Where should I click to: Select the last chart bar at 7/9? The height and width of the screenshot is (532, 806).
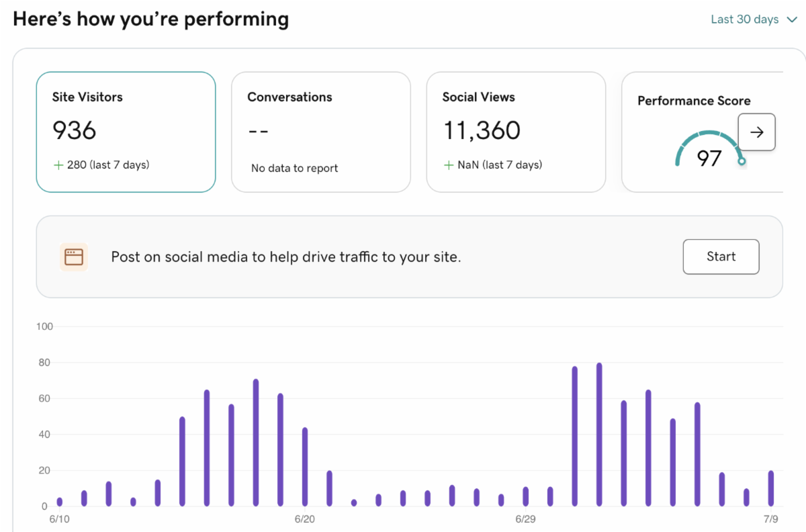point(770,488)
